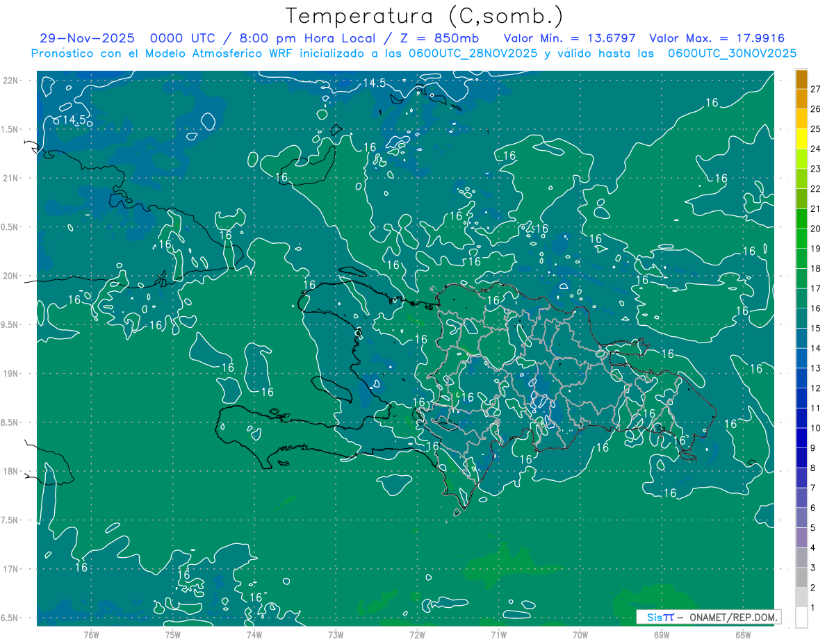Click the legend value 10
Viewport: 834px width, 644px height.
click(x=816, y=428)
